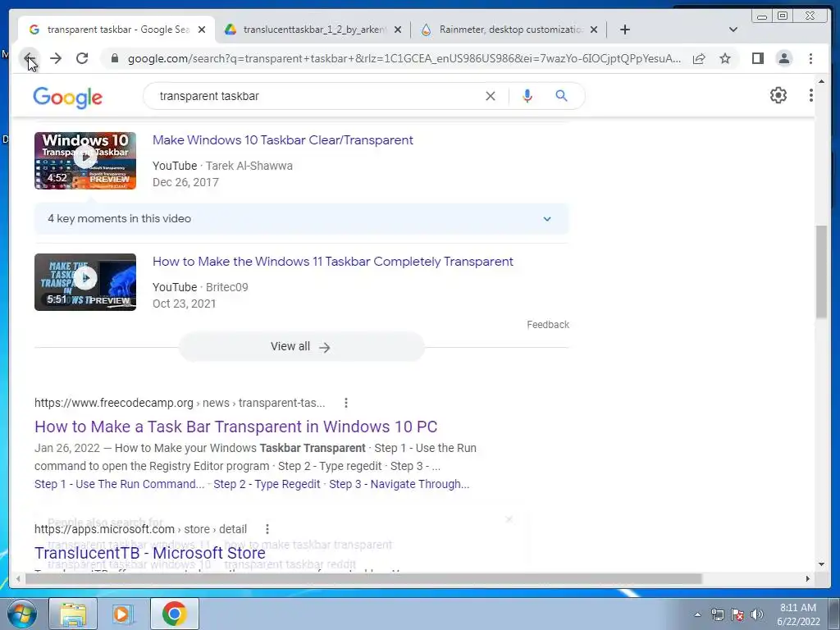Click the scrollbar up arrow

[821, 82]
